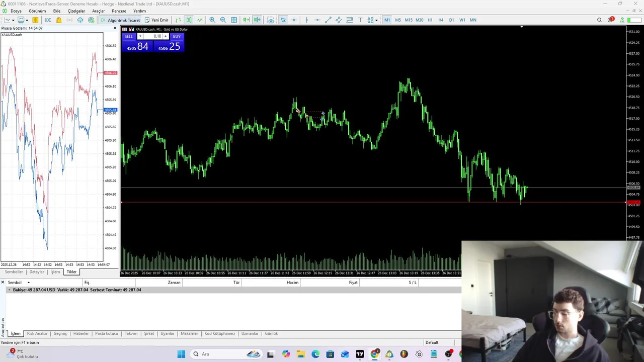Select the equidistant channel tool
Viewport: 644px width, 362px height.
(339, 20)
